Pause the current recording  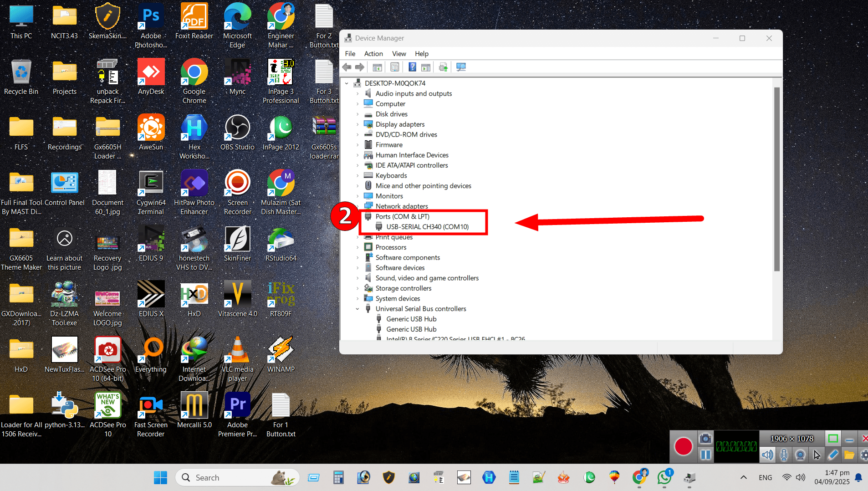point(705,454)
